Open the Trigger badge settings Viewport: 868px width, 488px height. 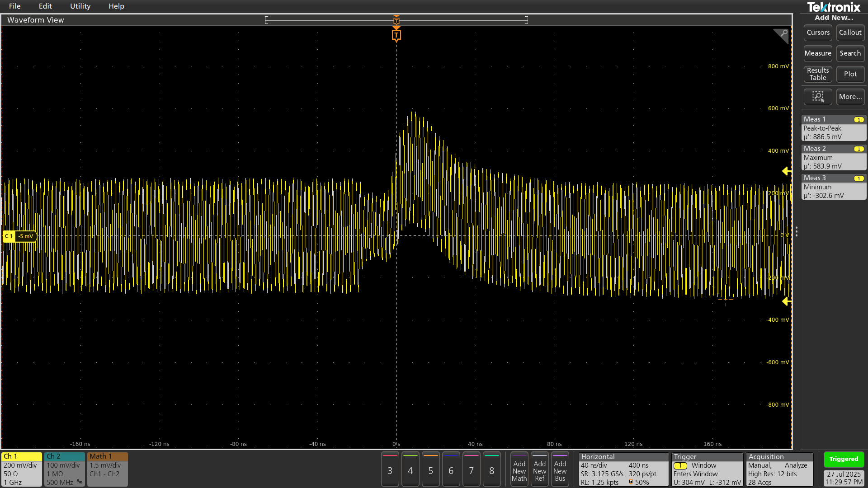[x=707, y=469]
